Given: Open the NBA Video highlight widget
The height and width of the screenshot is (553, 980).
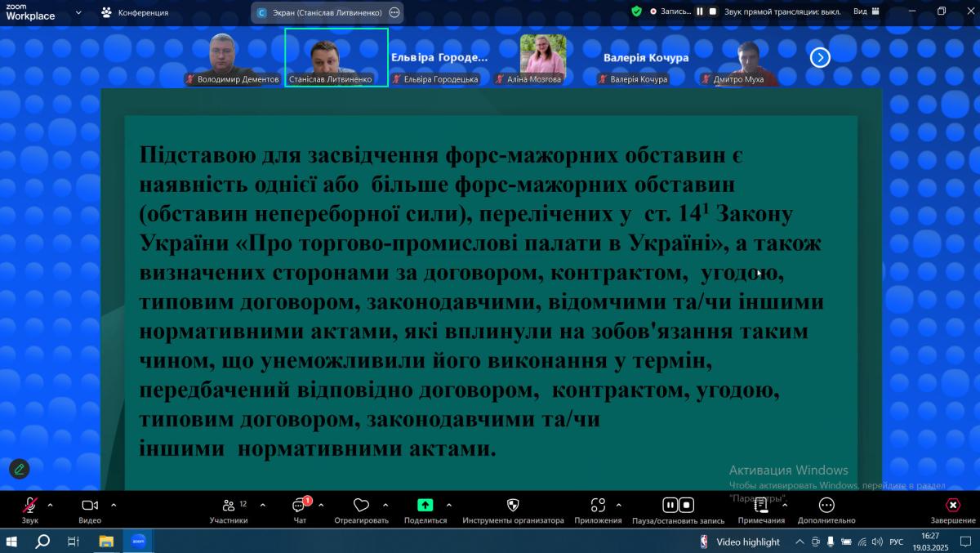Looking at the screenshot, I should 740,541.
